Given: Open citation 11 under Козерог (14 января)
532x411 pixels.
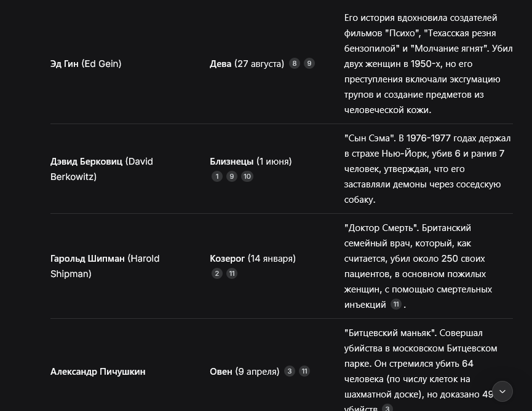Looking at the screenshot, I should [x=232, y=273].
